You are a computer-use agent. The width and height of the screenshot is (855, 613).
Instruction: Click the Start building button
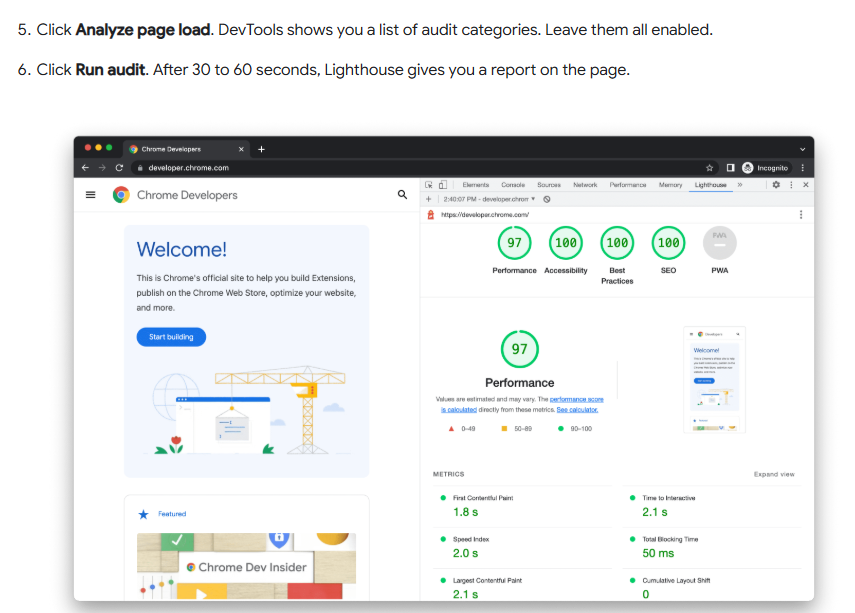click(170, 337)
